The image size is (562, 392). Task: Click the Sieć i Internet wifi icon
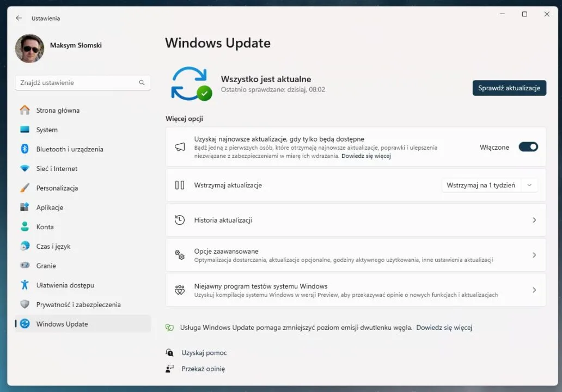[x=25, y=169]
